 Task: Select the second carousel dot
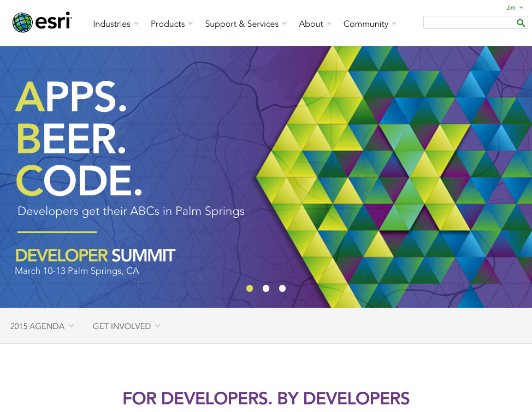click(266, 288)
